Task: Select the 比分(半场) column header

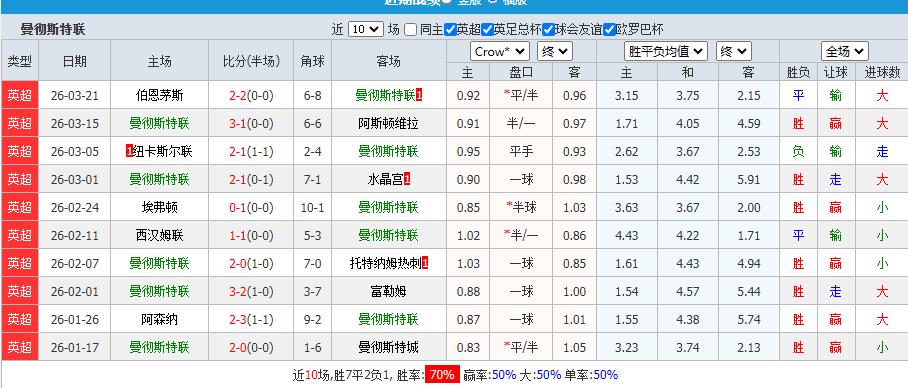Action: 251,61
